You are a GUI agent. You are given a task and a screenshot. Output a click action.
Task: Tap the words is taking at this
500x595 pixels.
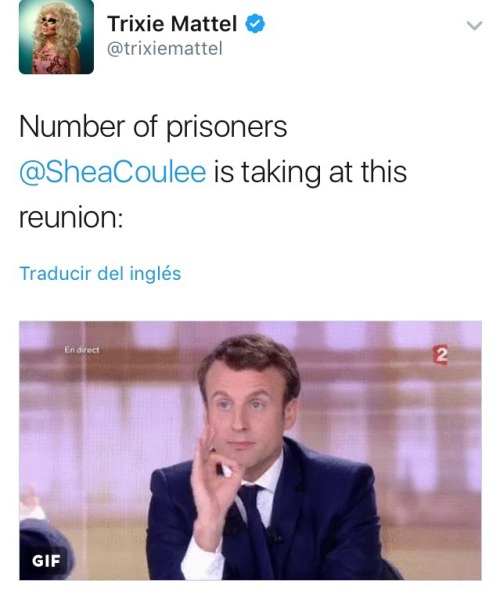point(310,172)
